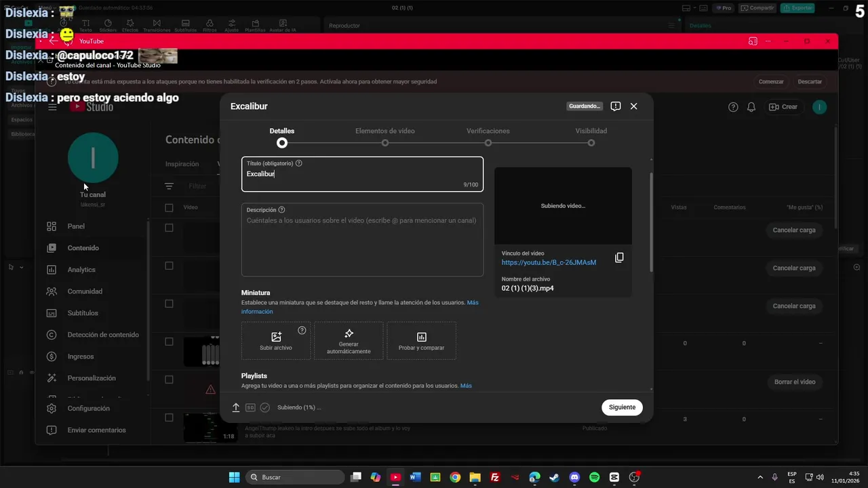Open the send feedback icon in dialog header
This screenshot has height=488, width=868.
pyautogui.click(x=615, y=106)
